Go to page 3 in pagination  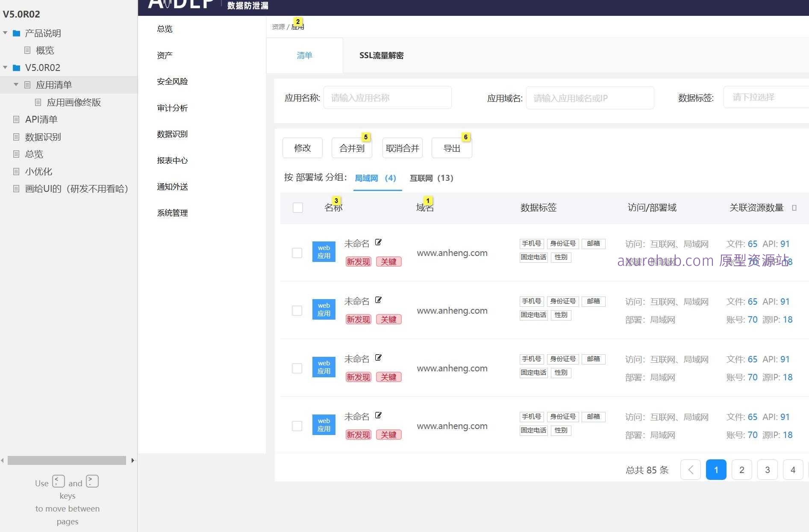click(x=768, y=470)
